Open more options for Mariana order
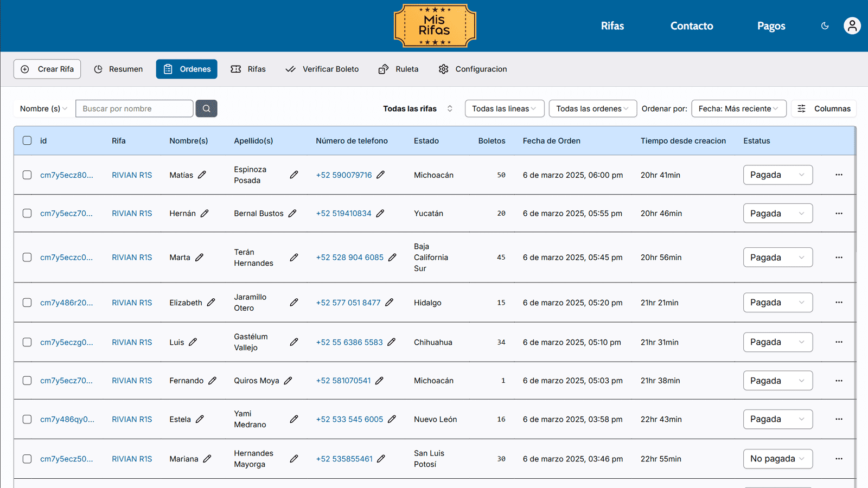 coord(839,458)
